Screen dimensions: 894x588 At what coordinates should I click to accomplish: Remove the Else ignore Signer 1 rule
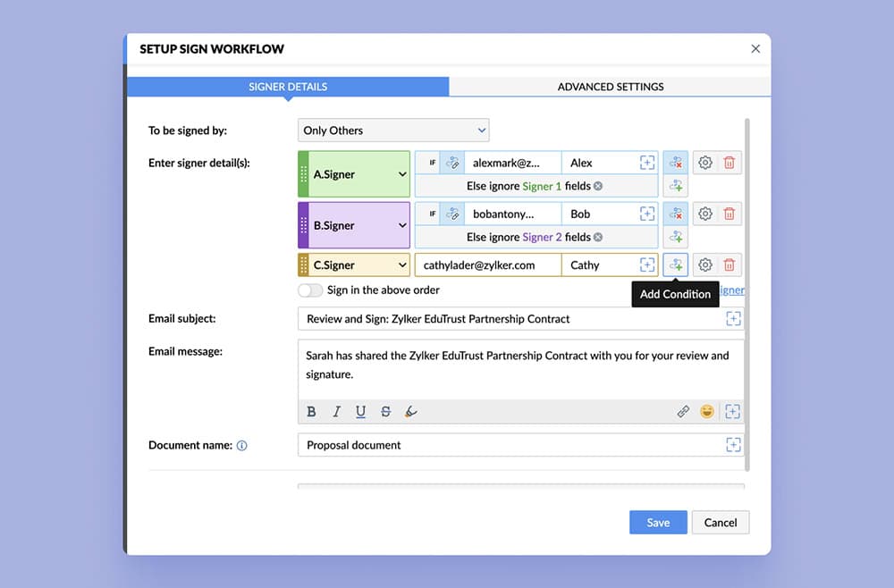click(x=598, y=186)
